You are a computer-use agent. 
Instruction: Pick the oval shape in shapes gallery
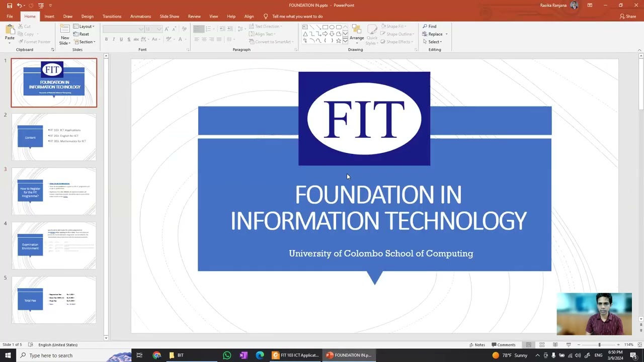[x=332, y=27]
